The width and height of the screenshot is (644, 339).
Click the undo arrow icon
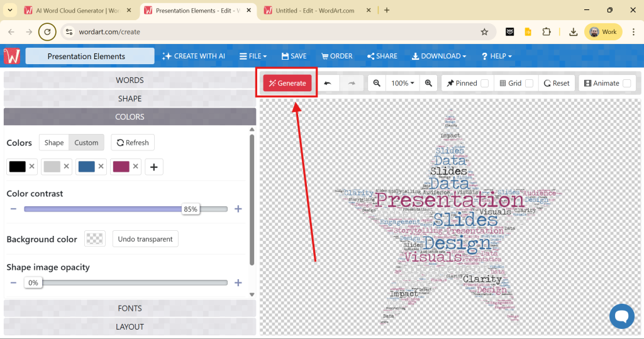point(328,83)
